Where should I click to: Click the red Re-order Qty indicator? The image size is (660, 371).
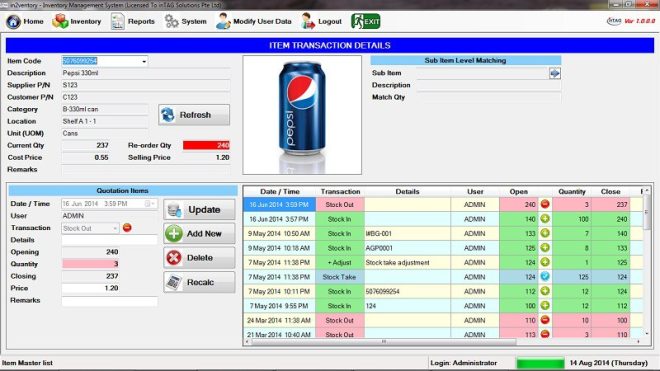coord(206,145)
